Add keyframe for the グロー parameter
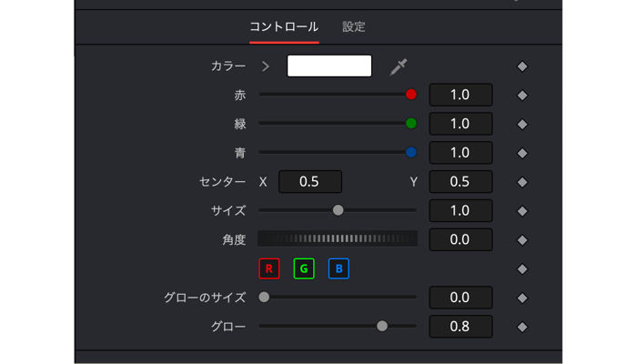Image resolution: width=637 pixels, height=364 pixels. [x=522, y=327]
